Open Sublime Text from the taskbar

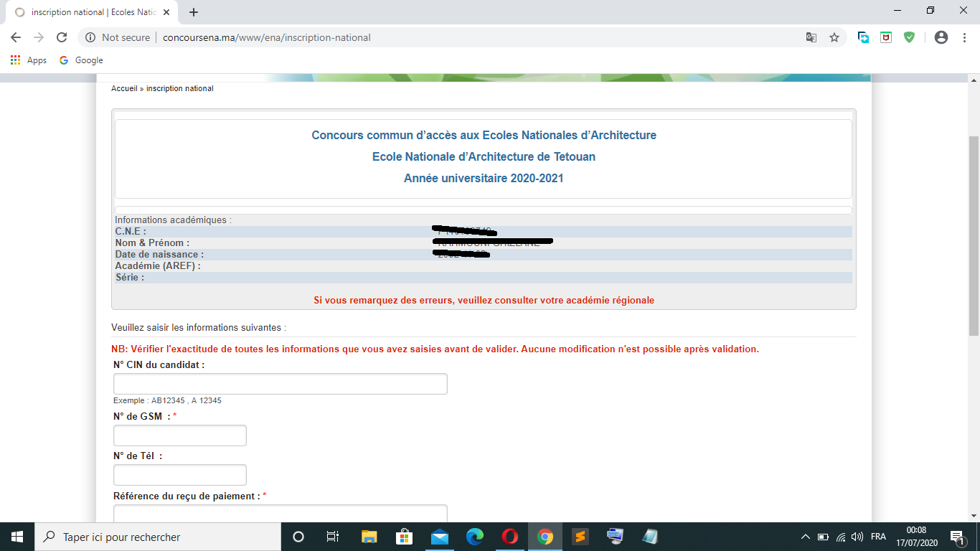click(x=580, y=537)
